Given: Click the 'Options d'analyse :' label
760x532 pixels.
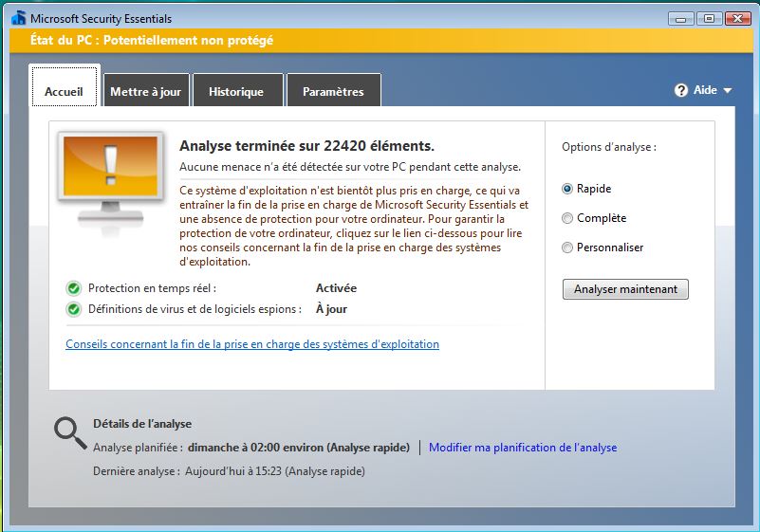Looking at the screenshot, I should [x=609, y=147].
